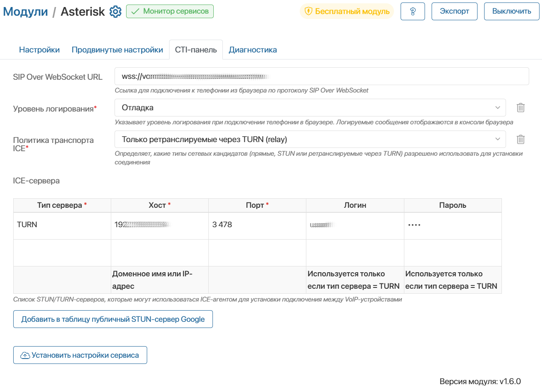The width and height of the screenshot is (542, 392).
Task: Click the shield icon on Бесплатный модуль badge
Action: click(308, 12)
